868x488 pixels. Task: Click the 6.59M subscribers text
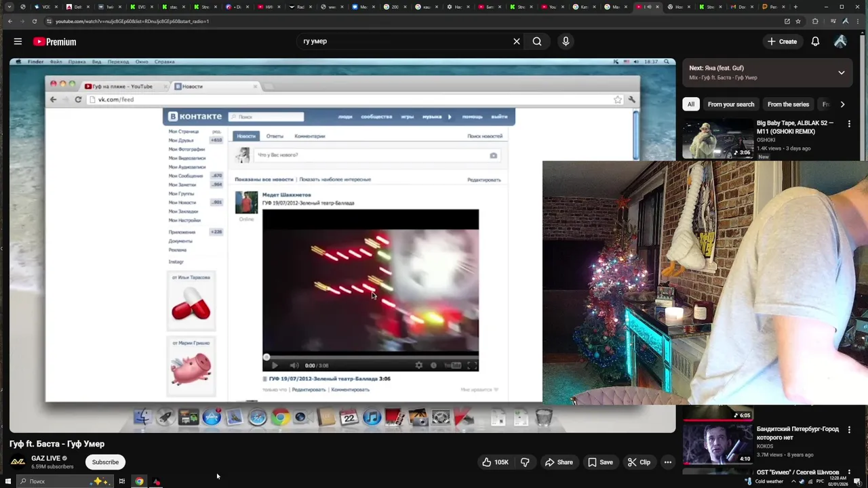point(52,467)
